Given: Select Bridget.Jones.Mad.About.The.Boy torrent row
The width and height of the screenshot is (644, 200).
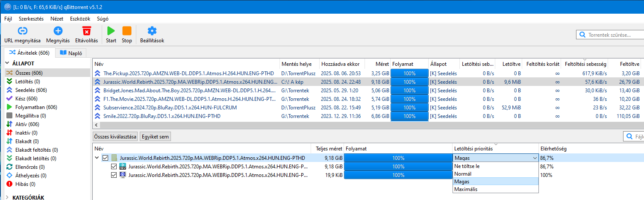Looking at the screenshot, I should 368,90.
